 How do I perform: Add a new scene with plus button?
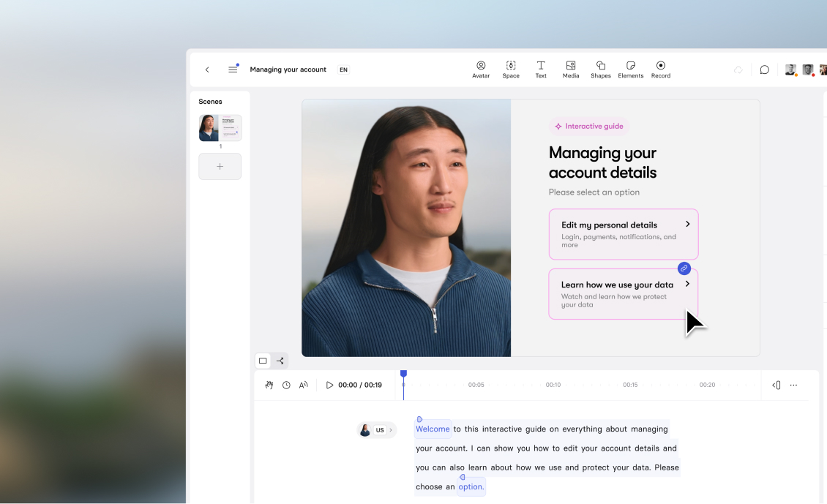coord(220,167)
